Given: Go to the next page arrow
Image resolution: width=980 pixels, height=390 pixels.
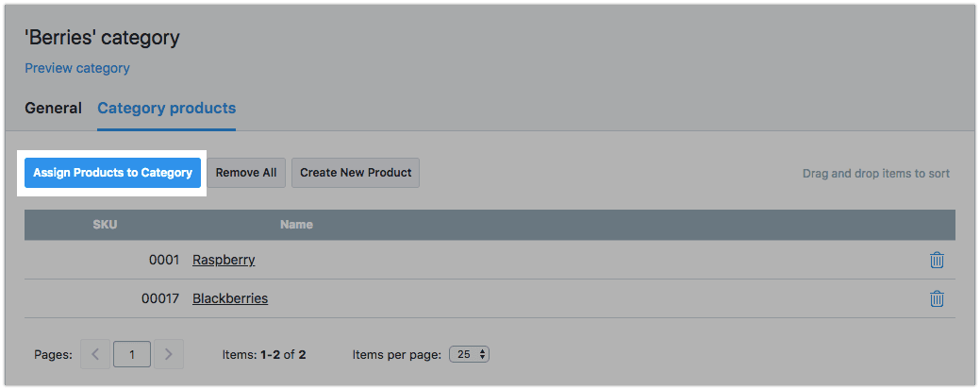Looking at the screenshot, I should 168,355.
